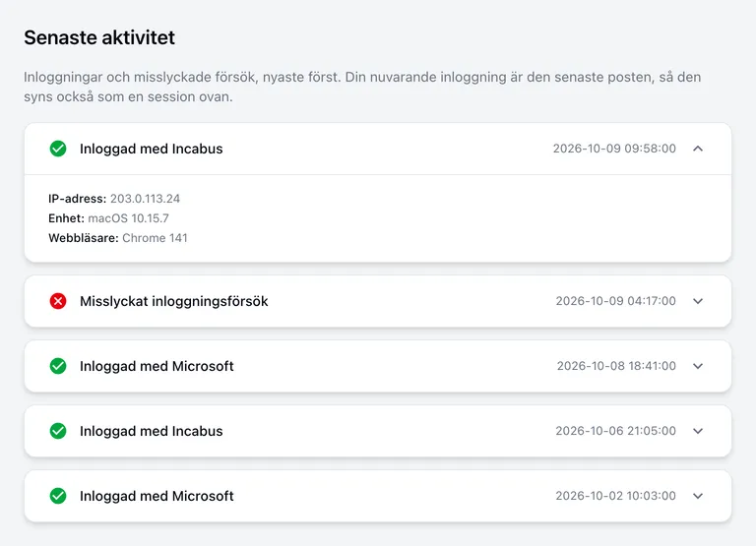Click the 'Inloggad med Incabus' label dated 2026-10-06

pos(152,431)
